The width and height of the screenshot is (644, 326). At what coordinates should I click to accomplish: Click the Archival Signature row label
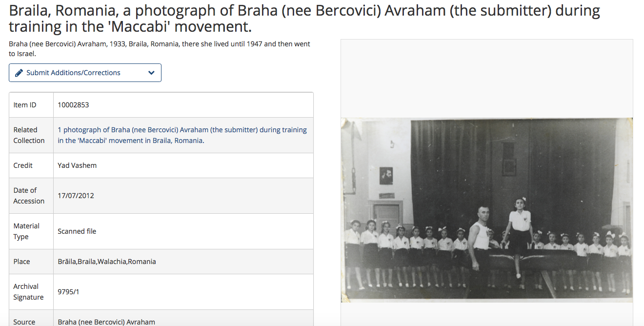[28, 292]
